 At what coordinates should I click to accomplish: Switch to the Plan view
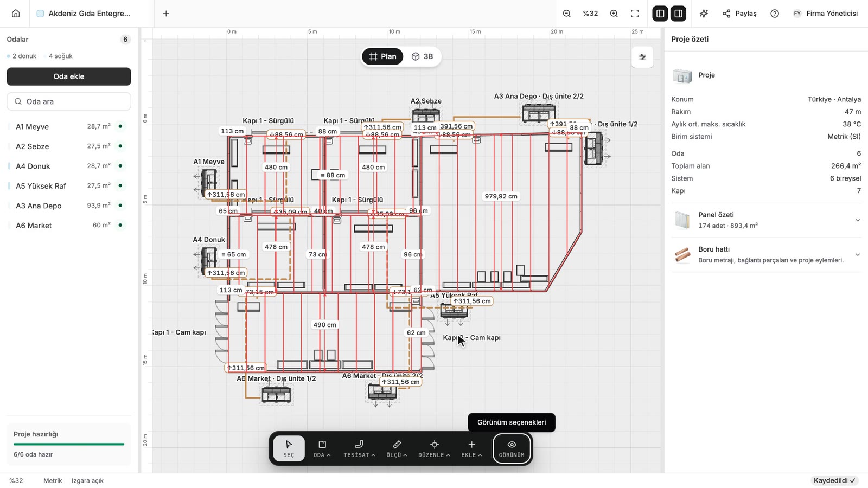click(382, 56)
